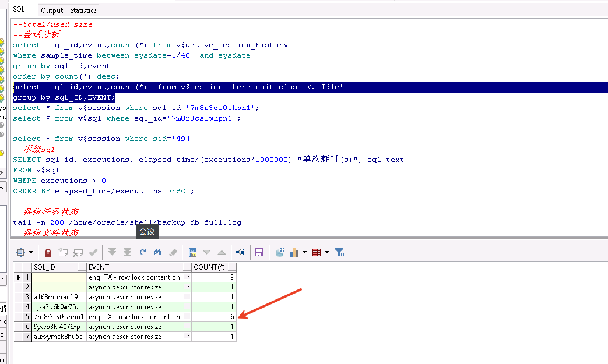Click the fetch next page icon
This screenshot has width=608, height=364.
[112, 252]
